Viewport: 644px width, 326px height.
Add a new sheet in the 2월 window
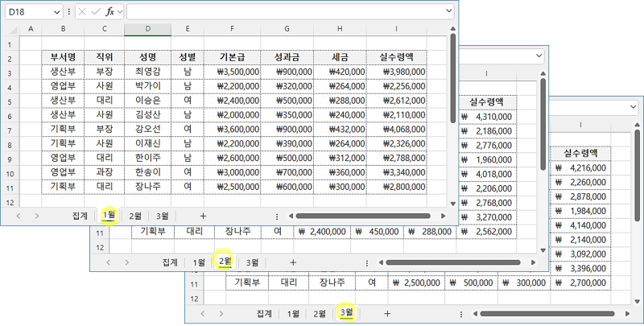(293, 262)
